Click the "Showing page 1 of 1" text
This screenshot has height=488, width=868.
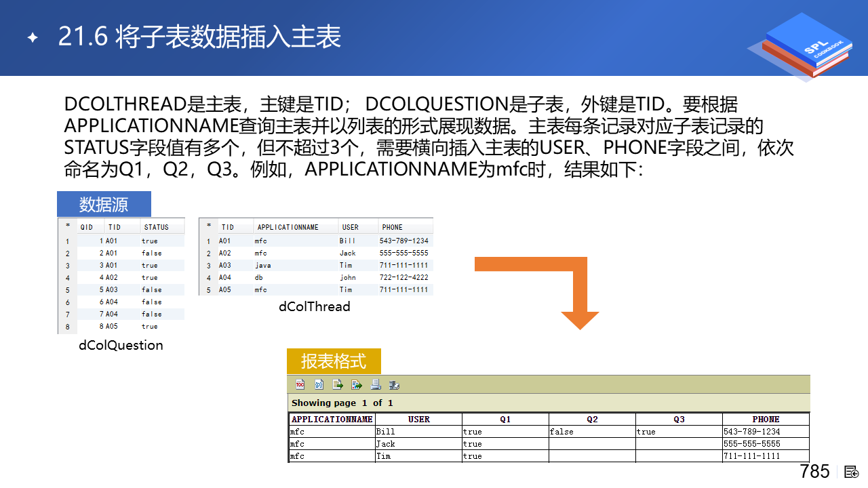tap(342, 403)
